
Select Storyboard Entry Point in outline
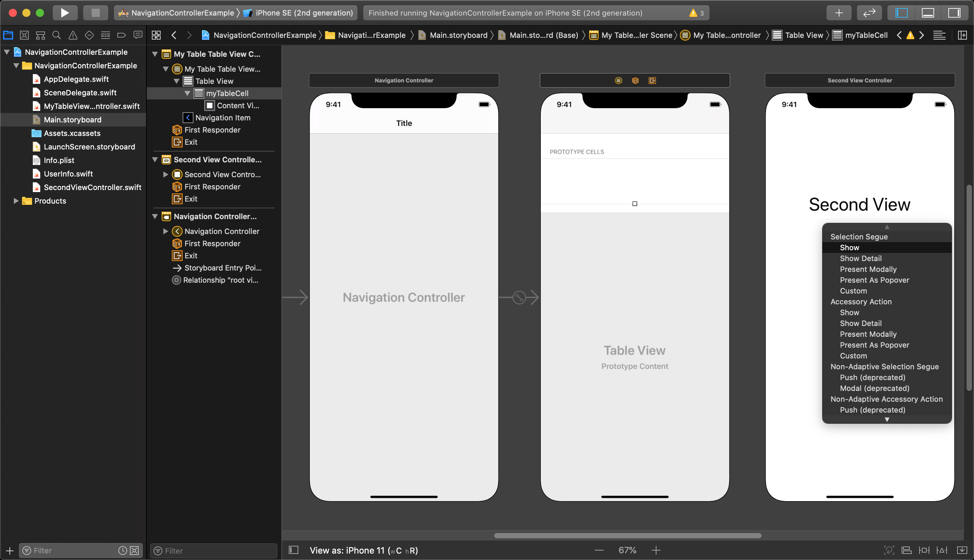(x=223, y=268)
